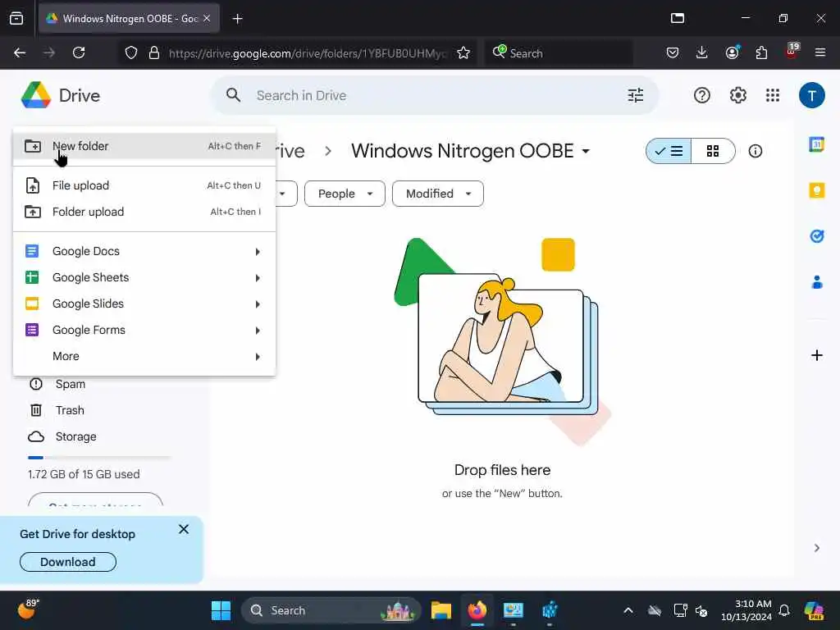Viewport: 840px width, 630px height.
Task: Show hidden side panel chevron
Action: pos(816,547)
